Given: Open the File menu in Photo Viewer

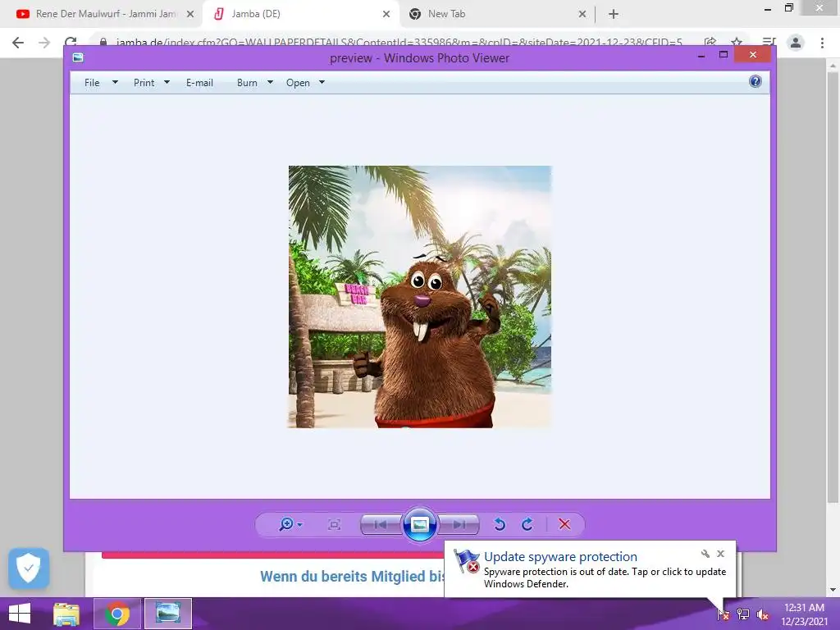Looking at the screenshot, I should (92, 83).
